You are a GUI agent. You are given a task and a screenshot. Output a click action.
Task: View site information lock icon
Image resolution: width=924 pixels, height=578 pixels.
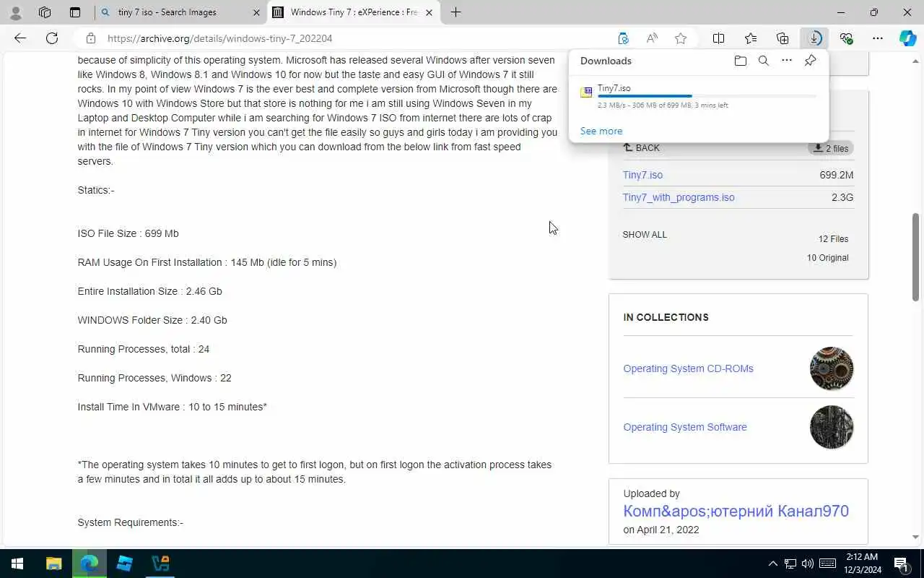90,38
